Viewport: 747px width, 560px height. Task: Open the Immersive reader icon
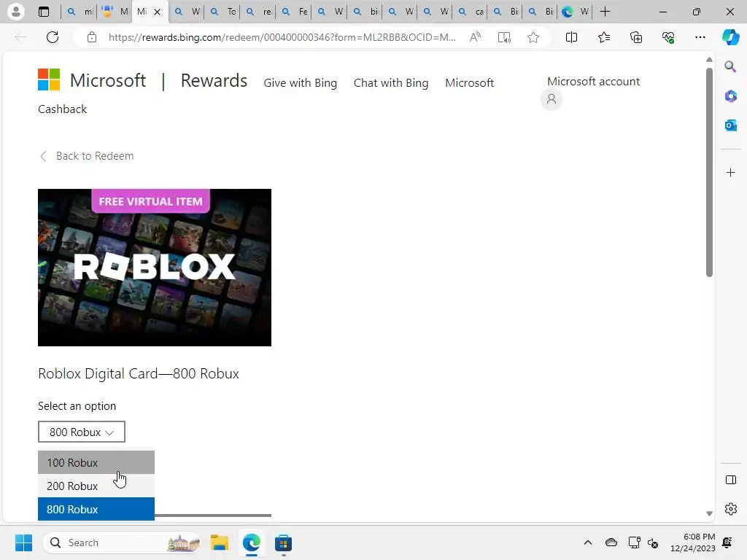click(504, 37)
